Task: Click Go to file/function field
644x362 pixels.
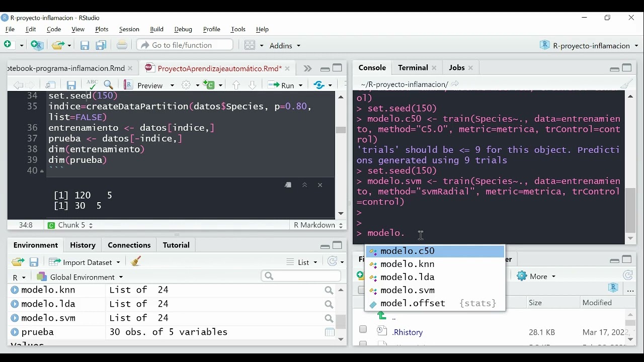Action: [185, 45]
